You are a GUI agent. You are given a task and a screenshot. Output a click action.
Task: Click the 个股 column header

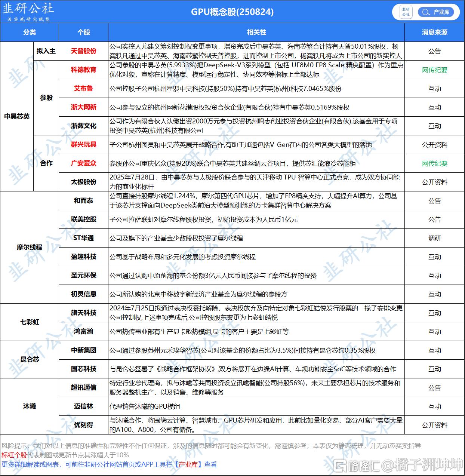(84, 32)
